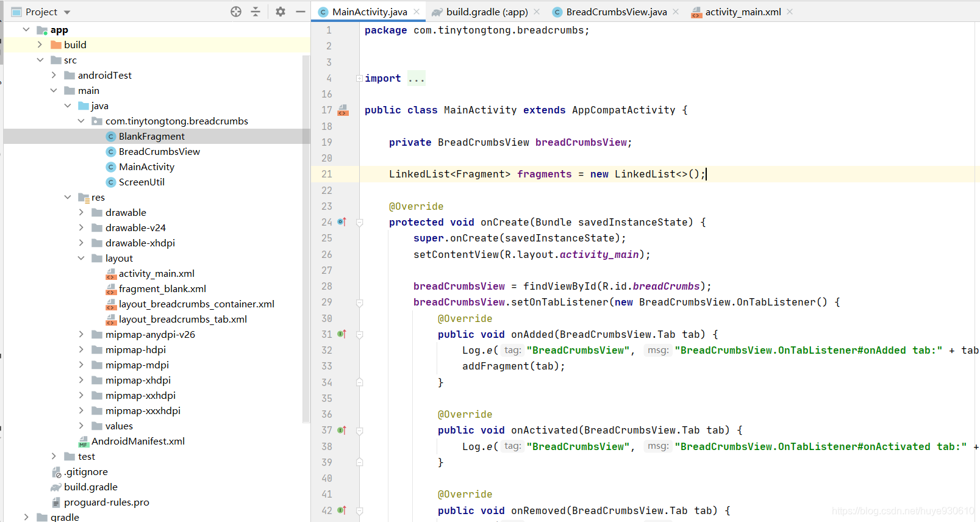The height and width of the screenshot is (522, 980).
Task: Select BlankFragment class in tree
Action: (151, 136)
